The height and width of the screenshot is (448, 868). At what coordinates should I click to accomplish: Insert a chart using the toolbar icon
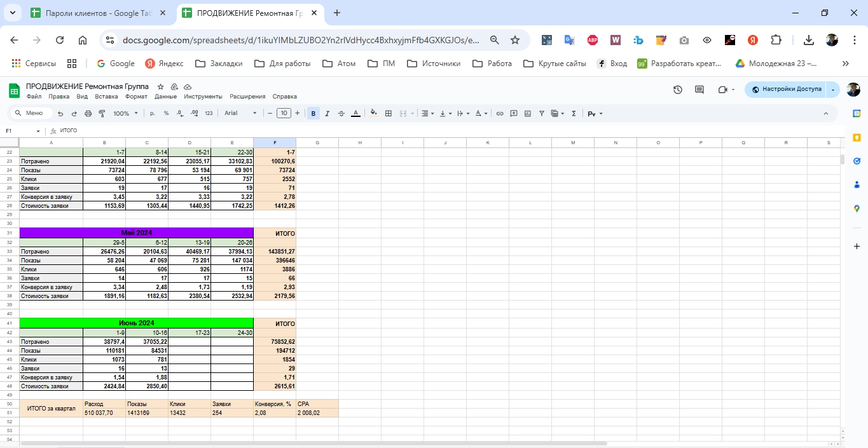pos(528,114)
